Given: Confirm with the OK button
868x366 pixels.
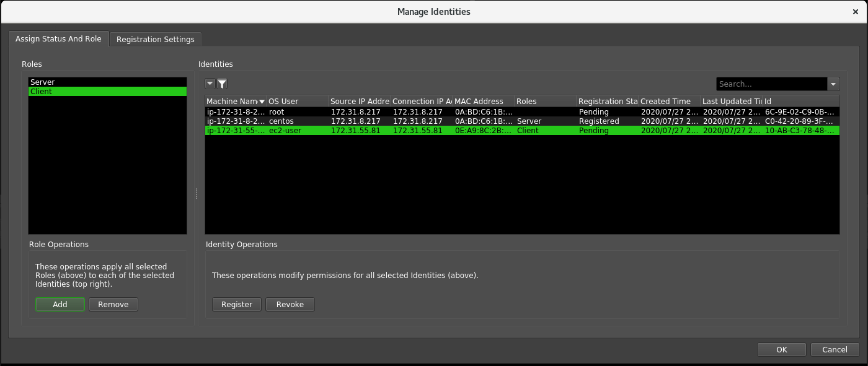Looking at the screenshot, I should tap(781, 349).
